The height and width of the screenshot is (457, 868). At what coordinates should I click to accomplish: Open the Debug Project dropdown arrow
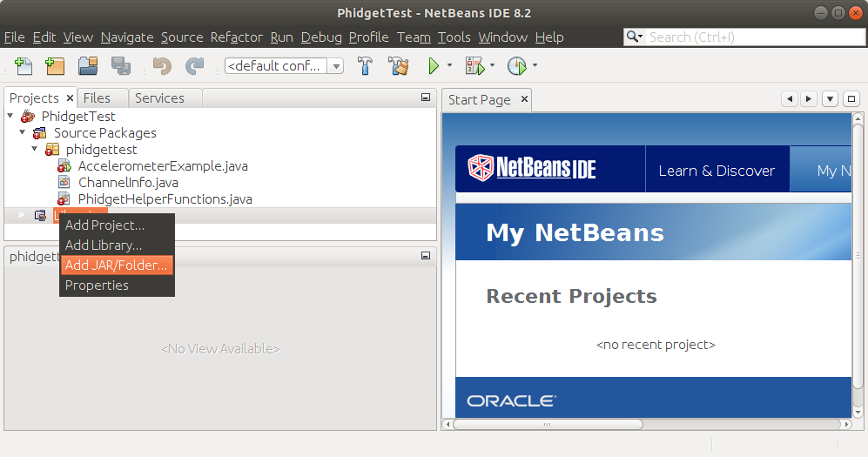pyautogui.click(x=492, y=65)
